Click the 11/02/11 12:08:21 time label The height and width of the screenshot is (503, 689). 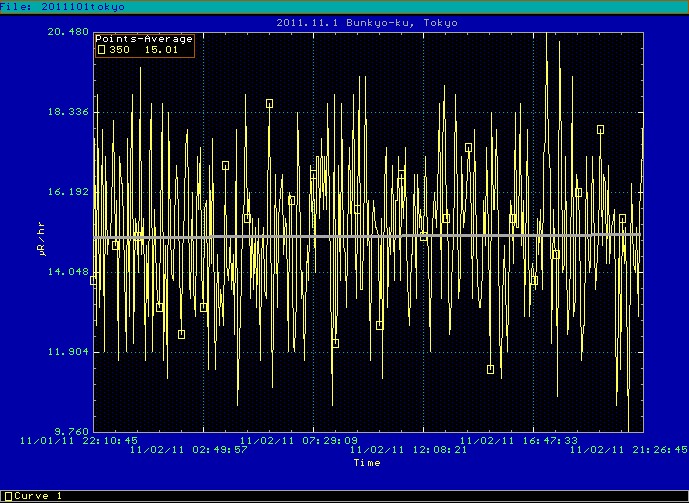click(409, 450)
